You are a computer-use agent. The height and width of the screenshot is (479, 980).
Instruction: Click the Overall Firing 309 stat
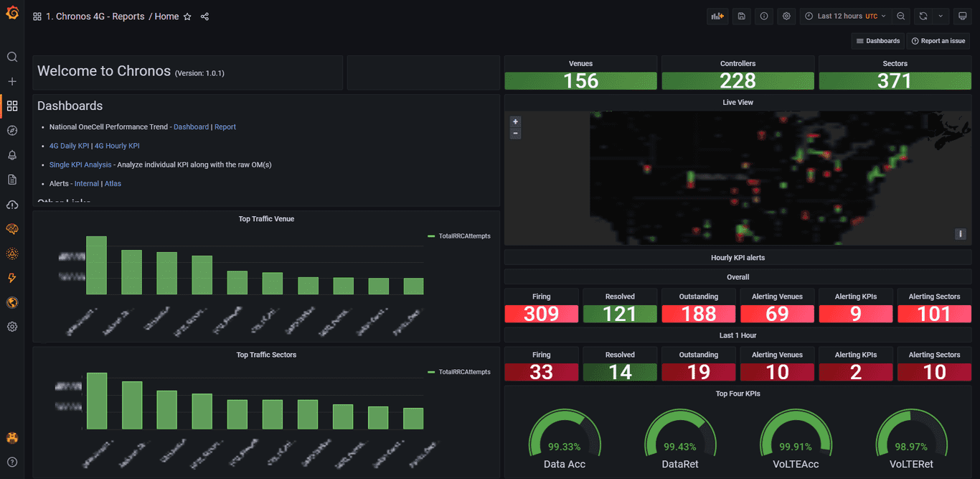(541, 306)
